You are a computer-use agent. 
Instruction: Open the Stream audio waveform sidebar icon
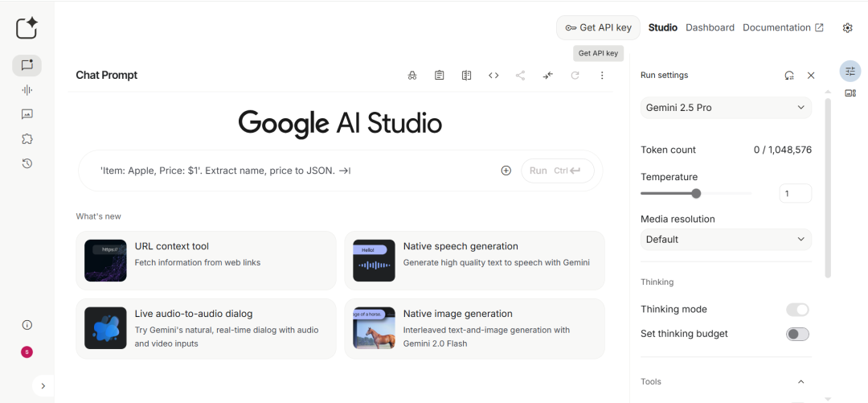click(27, 90)
